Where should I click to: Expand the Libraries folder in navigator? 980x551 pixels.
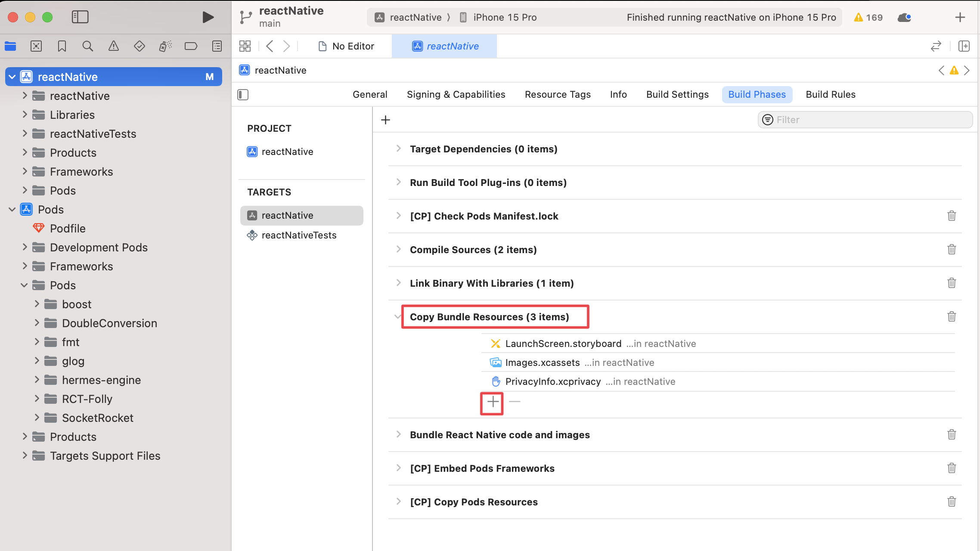tap(25, 115)
